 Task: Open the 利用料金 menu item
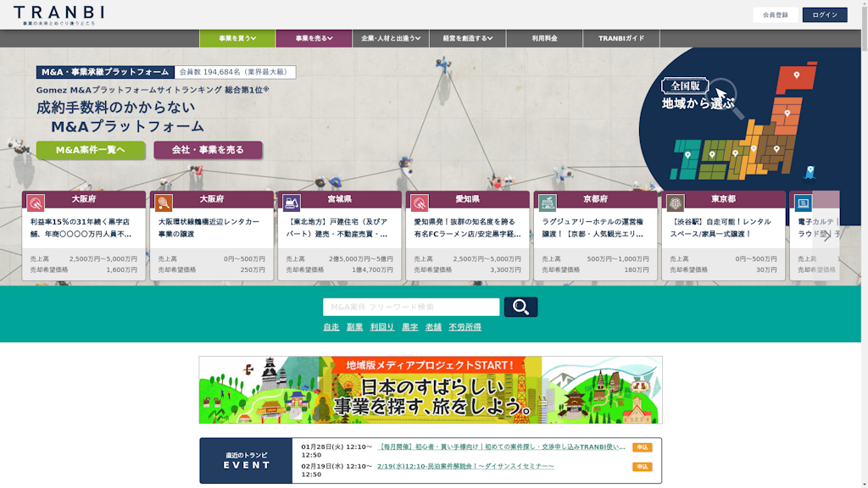[544, 39]
